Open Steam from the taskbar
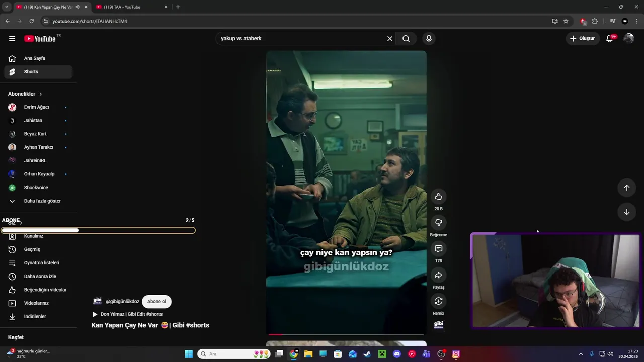 (367, 354)
